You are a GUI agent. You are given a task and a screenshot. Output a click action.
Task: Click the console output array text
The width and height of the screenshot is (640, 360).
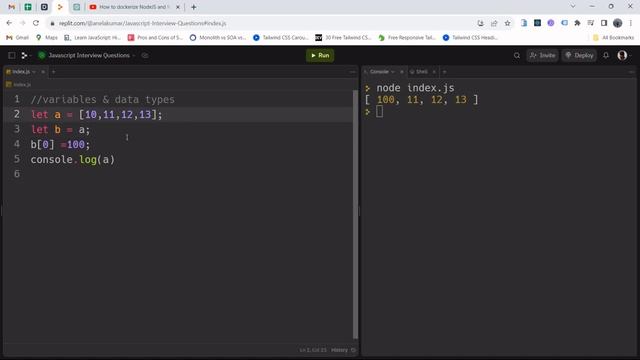[421, 100]
